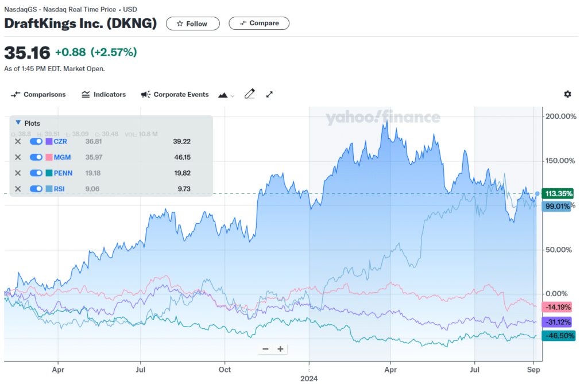Open the Compare button beside Follow
This screenshot has width=588, height=384.
tap(259, 24)
